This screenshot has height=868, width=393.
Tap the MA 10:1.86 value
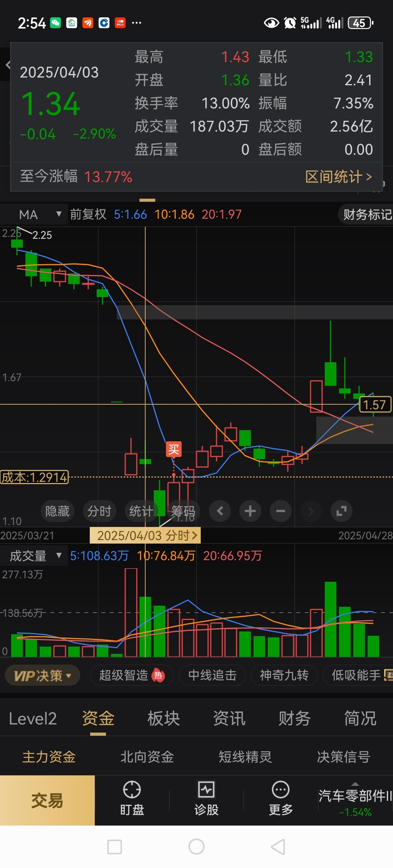[175, 214]
